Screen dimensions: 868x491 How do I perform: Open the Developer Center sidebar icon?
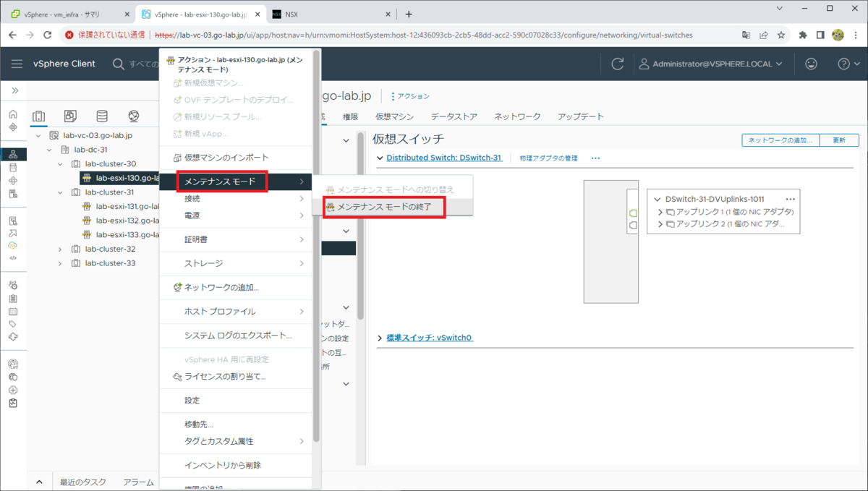coord(13,257)
